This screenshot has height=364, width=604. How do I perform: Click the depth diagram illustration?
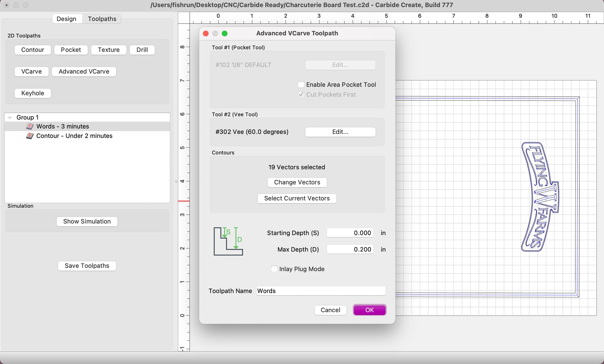coord(228,241)
